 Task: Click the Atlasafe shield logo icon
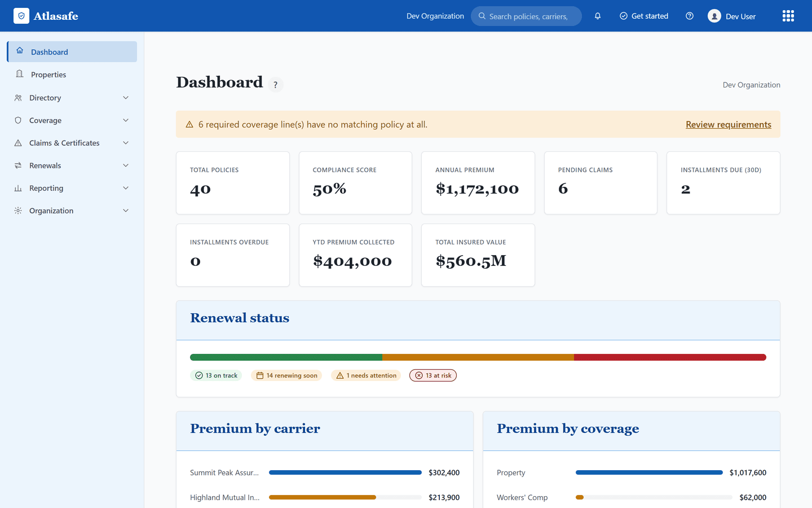point(21,16)
